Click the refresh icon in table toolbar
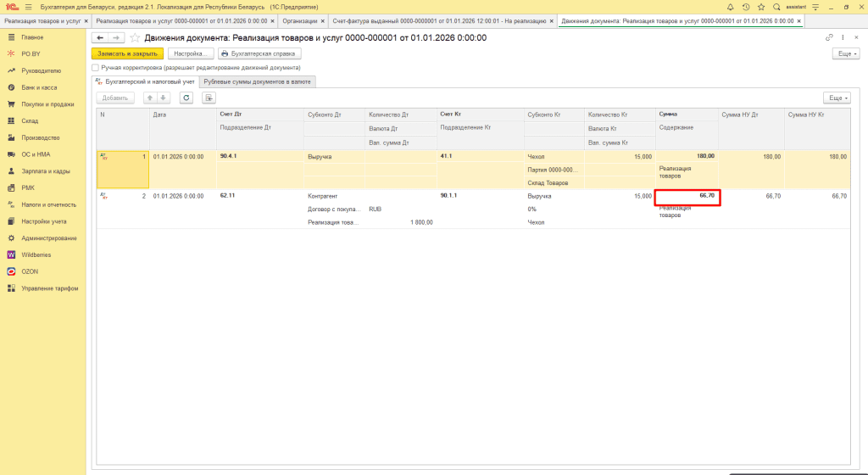Viewport: 868px width, 475px height. click(186, 98)
